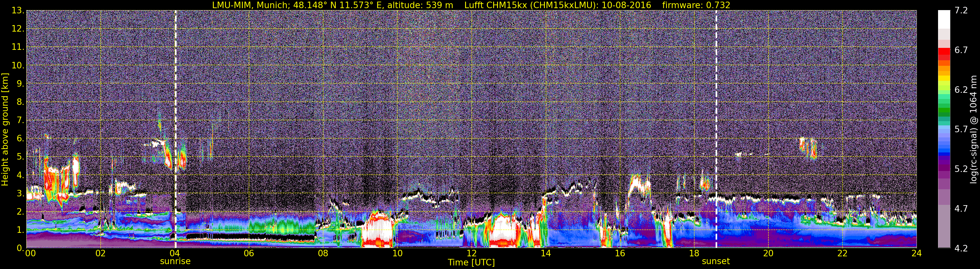Viewport: 980px width, 269px height.
Task: Click the colorbar value '5.2'
Action: [961, 169]
